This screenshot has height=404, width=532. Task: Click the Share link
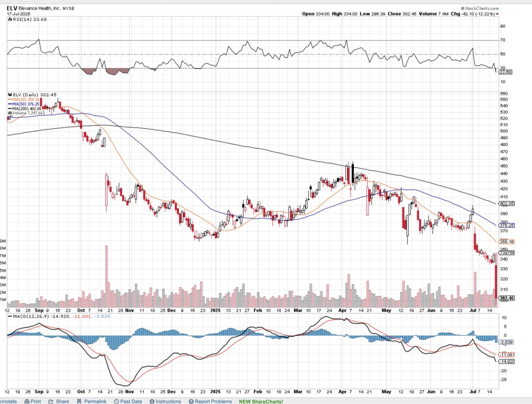pyautogui.click(x=63, y=401)
